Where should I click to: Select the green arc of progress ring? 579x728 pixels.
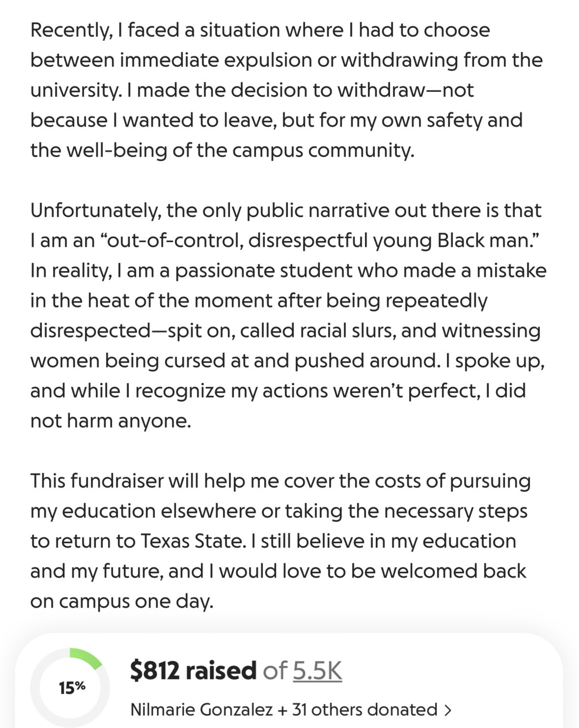pos(86,658)
